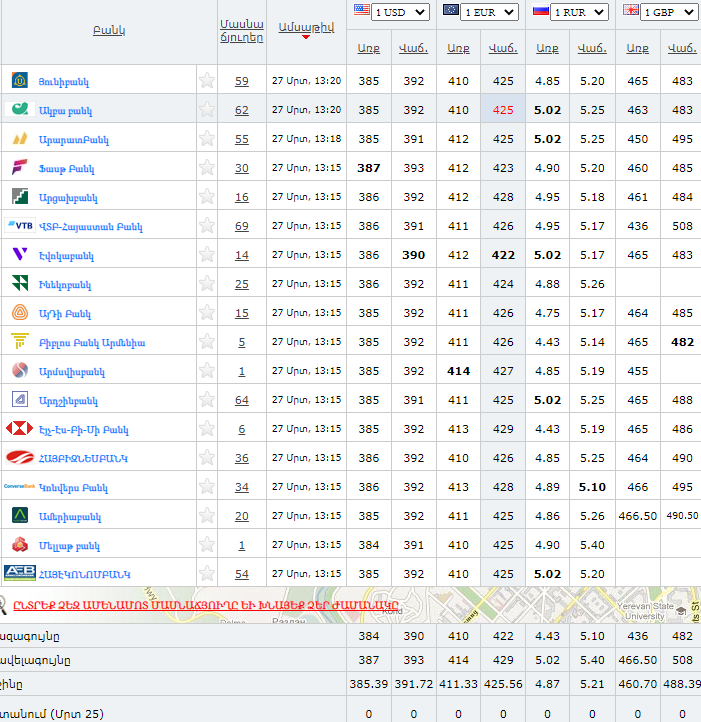Toggle favorite star for ԱրարատԲանկ
The width and height of the screenshot is (701, 722).
click(x=207, y=139)
